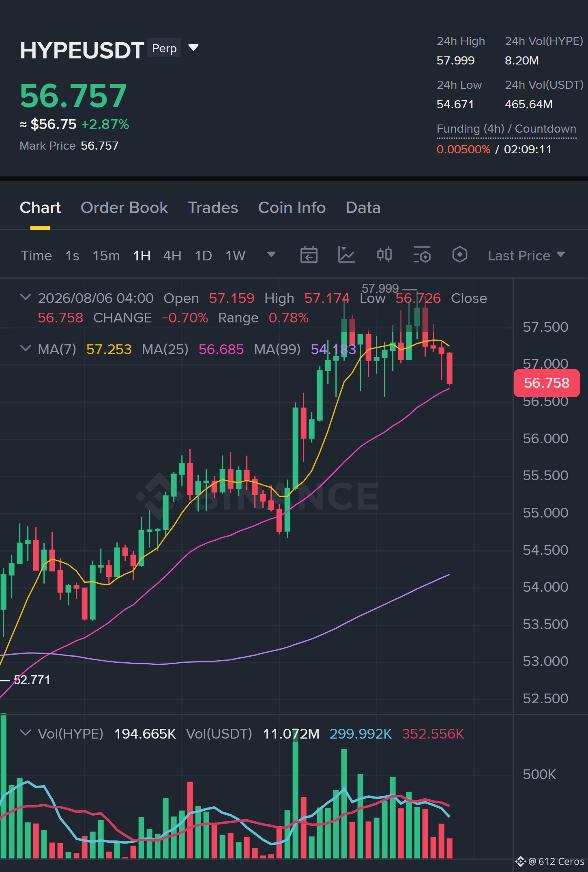Screen dimensions: 588x872
Task: Click the volume MA value 299.992K
Action: pos(361,734)
